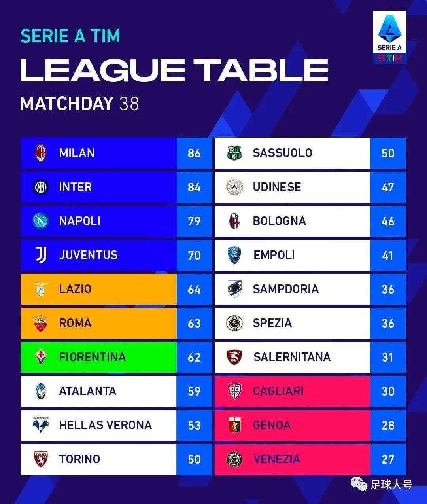Open the Serie A TIM logo
Screen dimensions: 427x504
[x=390, y=38]
